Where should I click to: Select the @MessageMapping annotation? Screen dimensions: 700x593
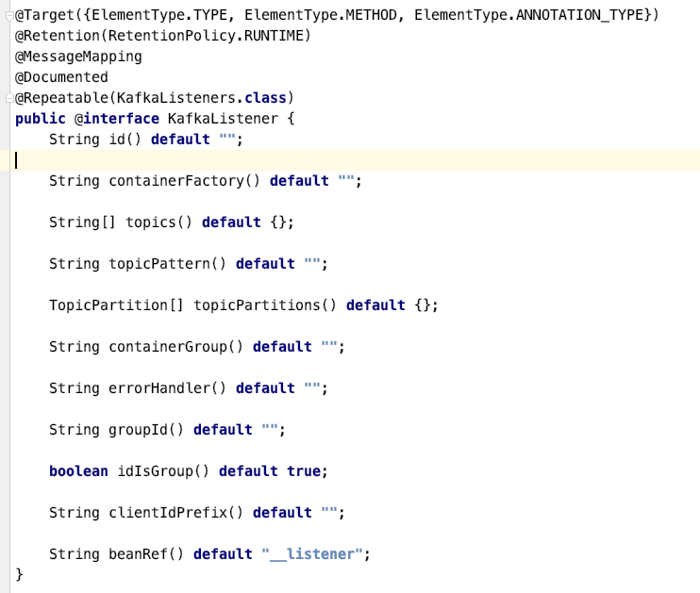78,57
